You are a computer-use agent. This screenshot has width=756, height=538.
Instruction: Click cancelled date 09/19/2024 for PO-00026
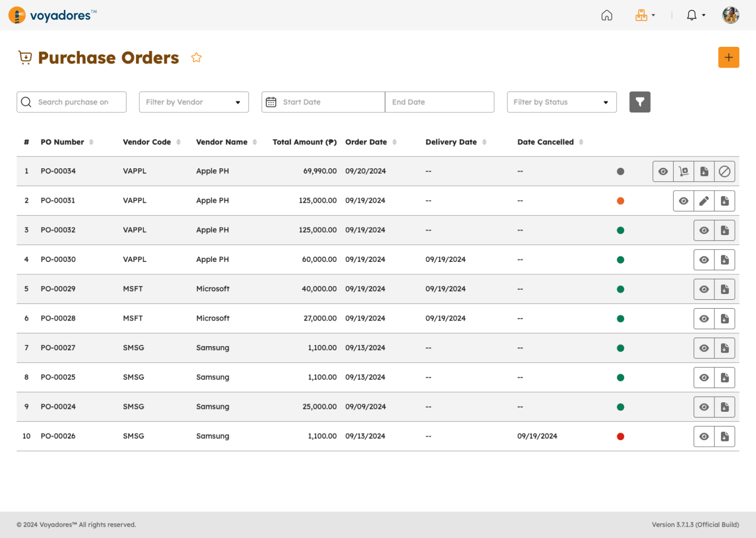(x=537, y=436)
